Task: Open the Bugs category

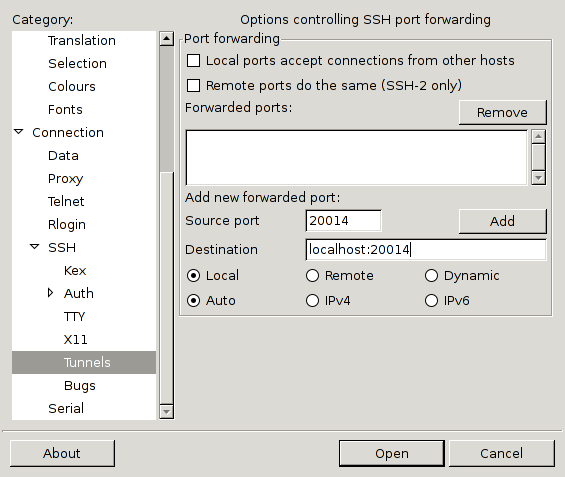Action: (80, 385)
